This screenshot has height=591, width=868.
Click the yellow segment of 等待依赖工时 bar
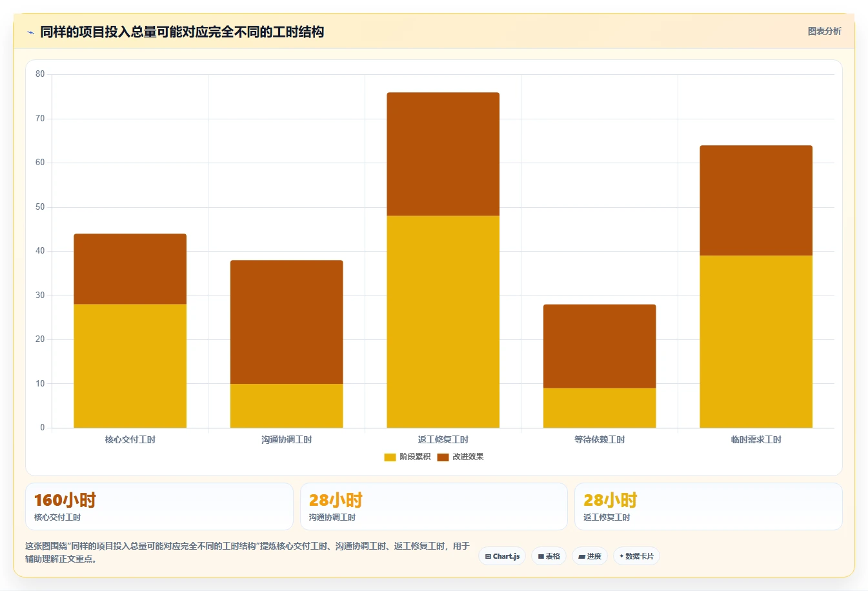(600, 408)
